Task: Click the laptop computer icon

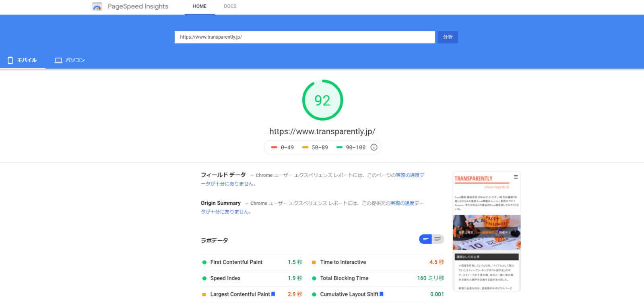Action: tap(58, 60)
